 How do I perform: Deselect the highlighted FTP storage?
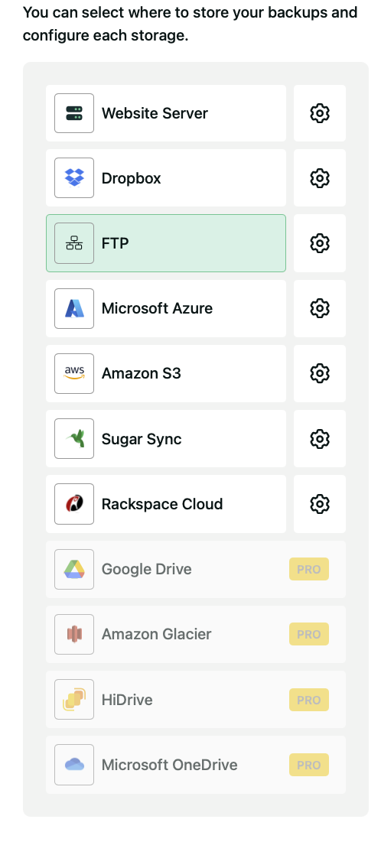click(x=166, y=243)
